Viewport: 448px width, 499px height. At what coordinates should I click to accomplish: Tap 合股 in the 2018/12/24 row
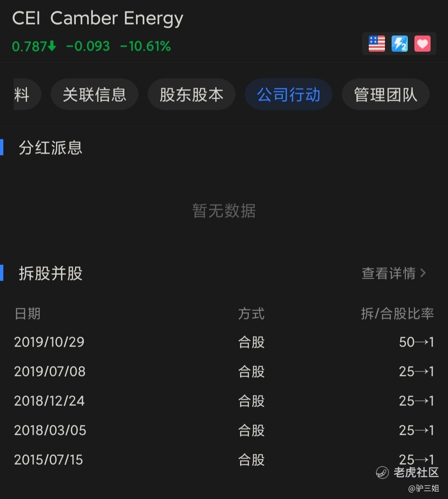pos(251,401)
